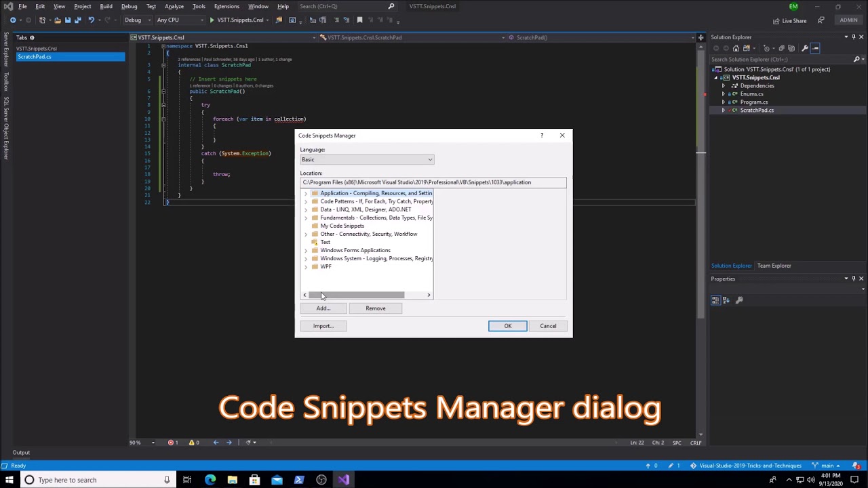Click the ADMIN badge in title bar
The image size is (868, 488).
pos(848,20)
